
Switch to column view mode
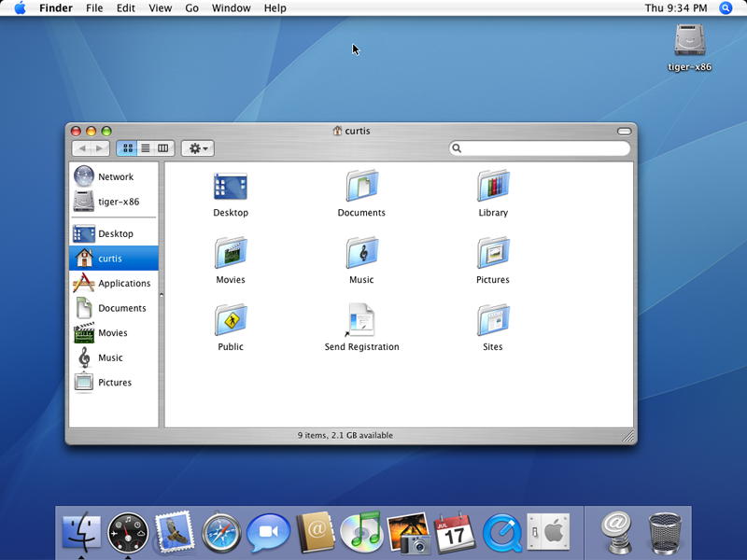pyautogui.click(x=163, y=148)
